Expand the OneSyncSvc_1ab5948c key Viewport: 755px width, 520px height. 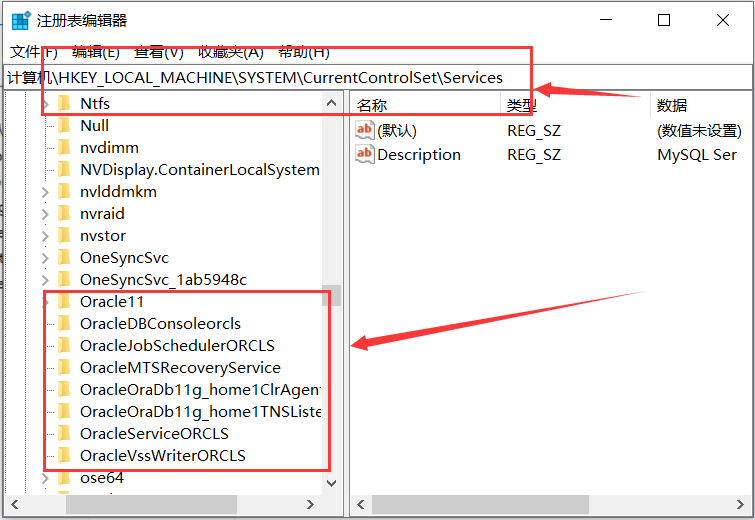tap(45, 280)
